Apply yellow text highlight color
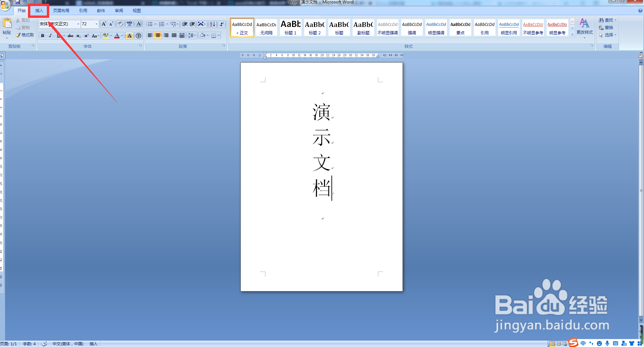 [x=105, y=36]
